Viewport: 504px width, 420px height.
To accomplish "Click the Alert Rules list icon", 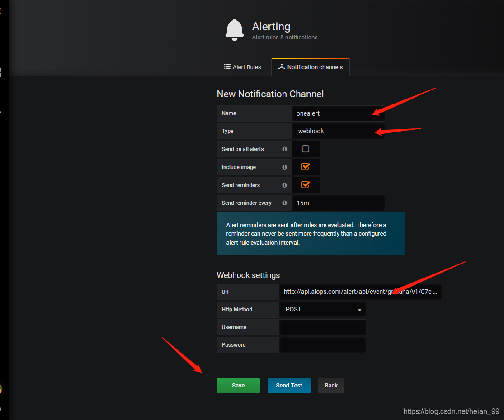I will [x=227, y=66].
